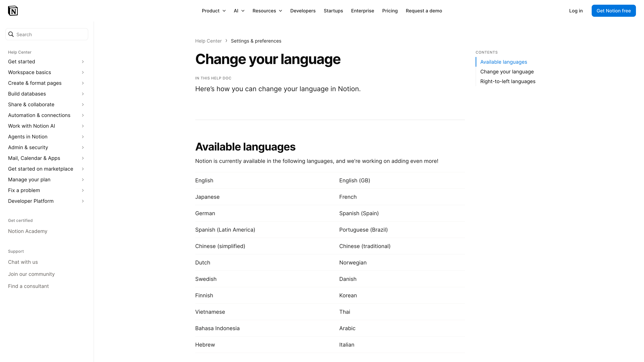The height and width of the screenshot is (362, 644).
Task: Open the AI dropdown menu
Action: click(x=239, y=11)
